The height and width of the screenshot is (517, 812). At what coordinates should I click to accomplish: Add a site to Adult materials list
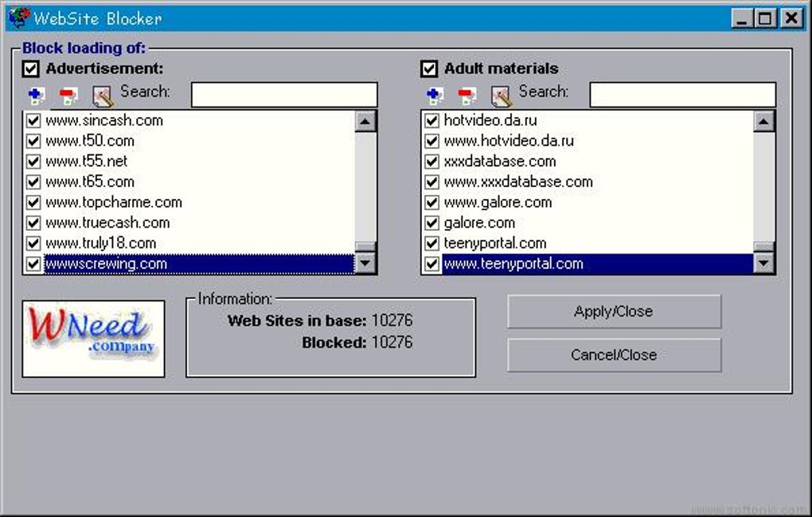pyautogui.click(x=435, y=95)
